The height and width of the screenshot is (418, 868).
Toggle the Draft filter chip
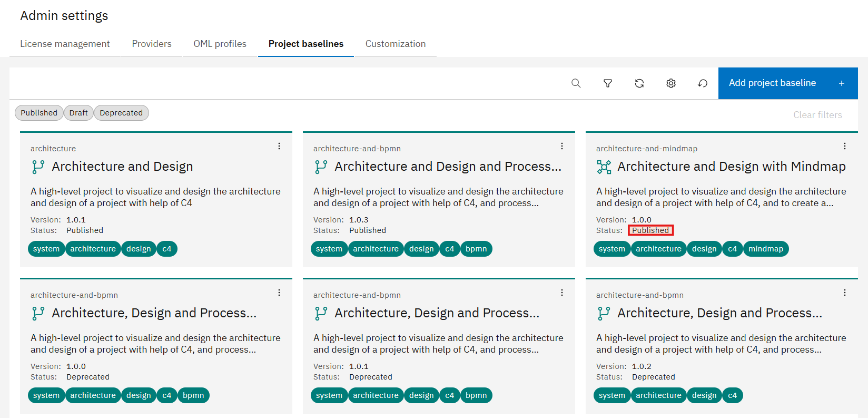(78, 113)
